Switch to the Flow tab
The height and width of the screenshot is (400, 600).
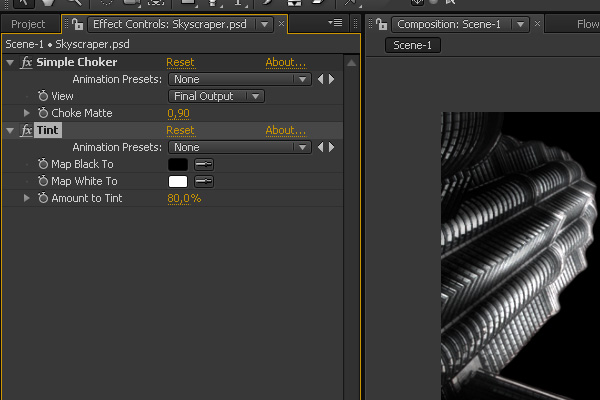coord(588,24)
